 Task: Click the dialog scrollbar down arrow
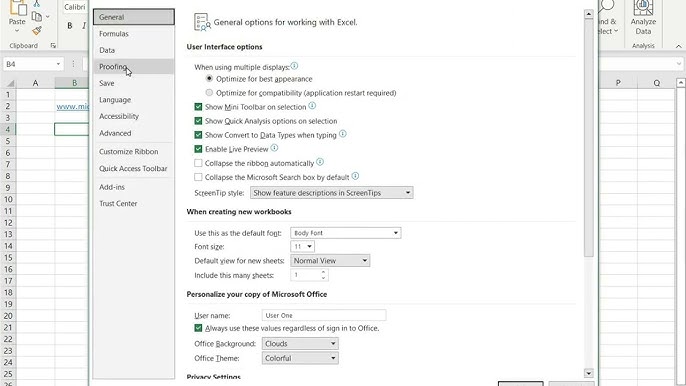point(588,373)
